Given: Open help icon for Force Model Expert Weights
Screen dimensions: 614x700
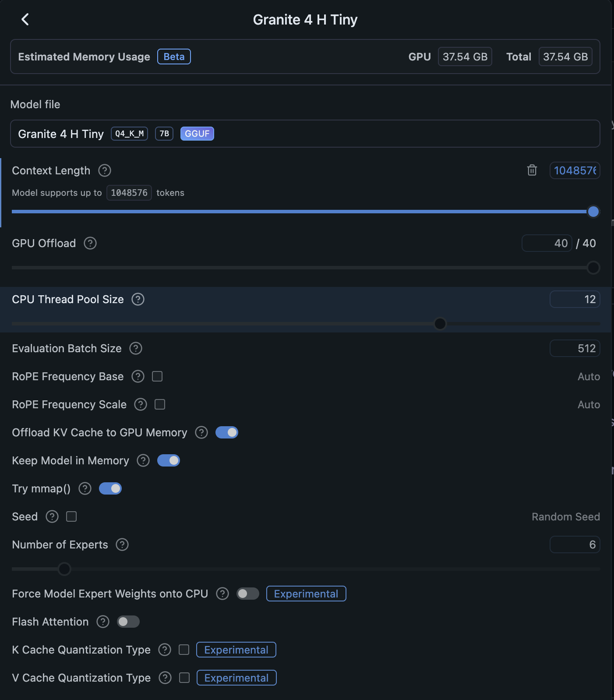Looking at the screenshot, I should click(222, 594).
